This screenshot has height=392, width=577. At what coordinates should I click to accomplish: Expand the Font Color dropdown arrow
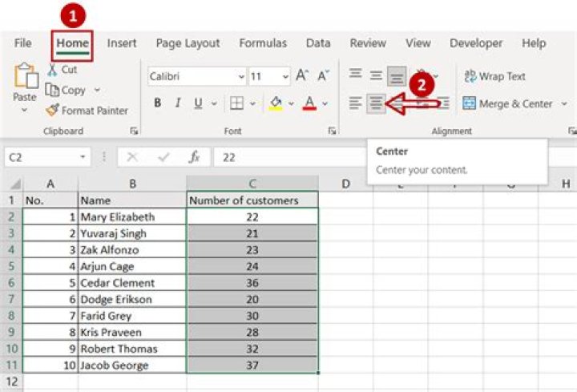325,103
